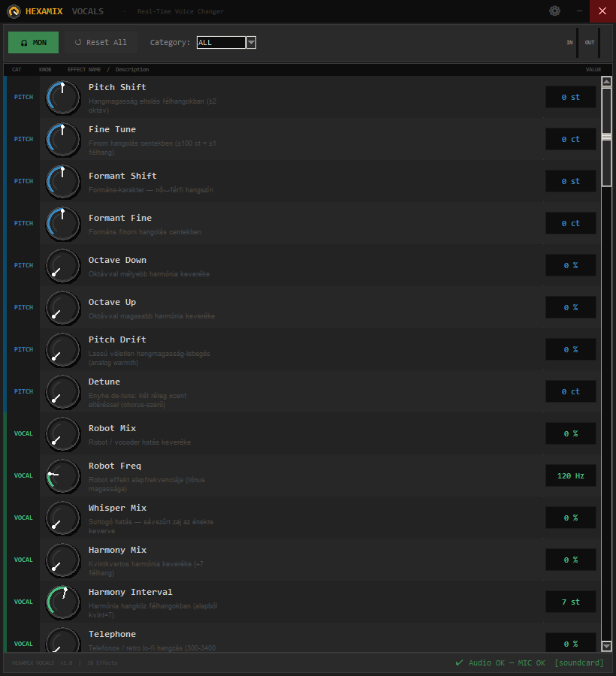616x676 pixels.
Task: Click 'Harmony Interval' effect name
Action: [x=130, y=592]
